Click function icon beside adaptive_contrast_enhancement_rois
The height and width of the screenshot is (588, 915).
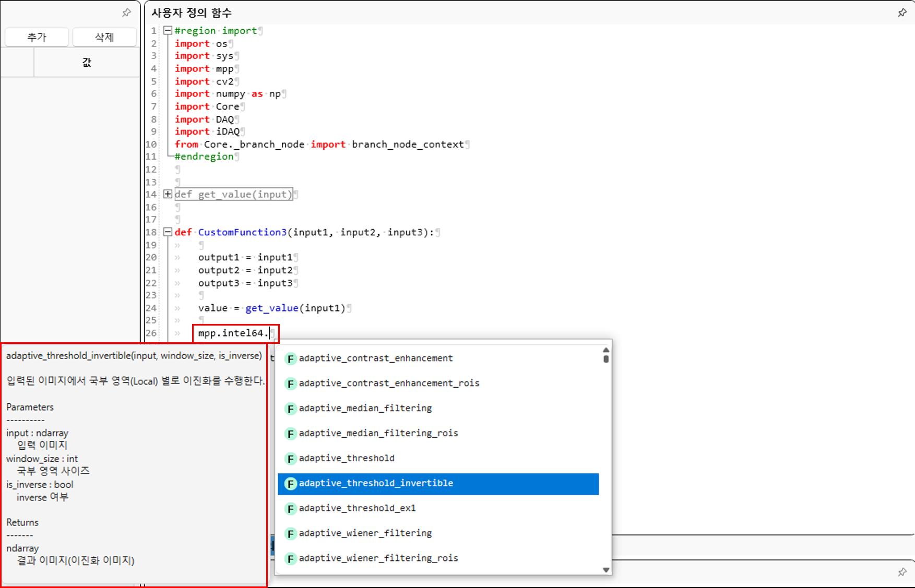pos(290,384)
